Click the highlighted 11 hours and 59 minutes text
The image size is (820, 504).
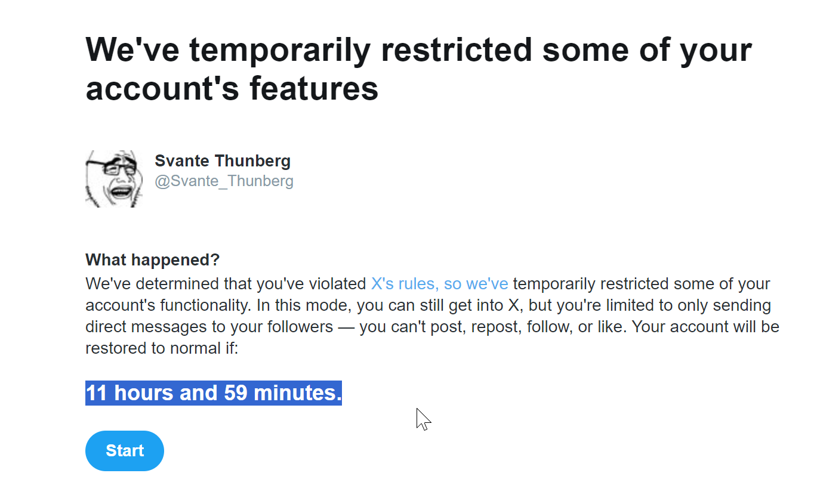[x=213, y=393]
